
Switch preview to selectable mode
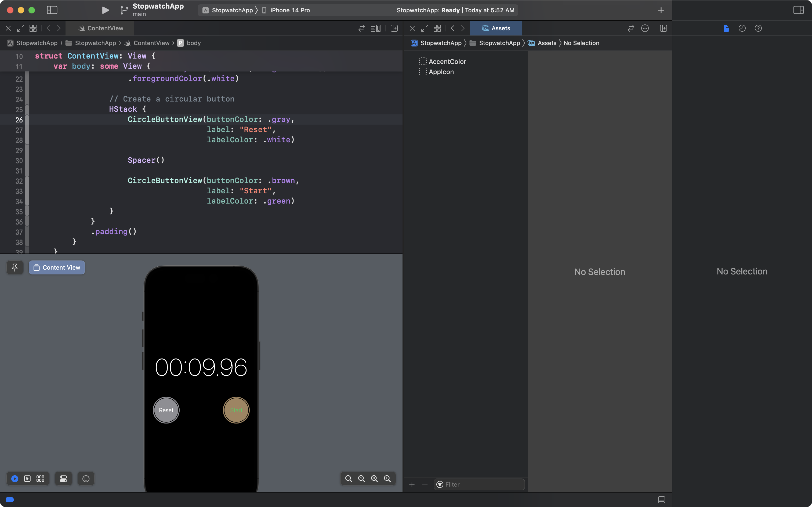pyautogui.click(x=27, y=479)
